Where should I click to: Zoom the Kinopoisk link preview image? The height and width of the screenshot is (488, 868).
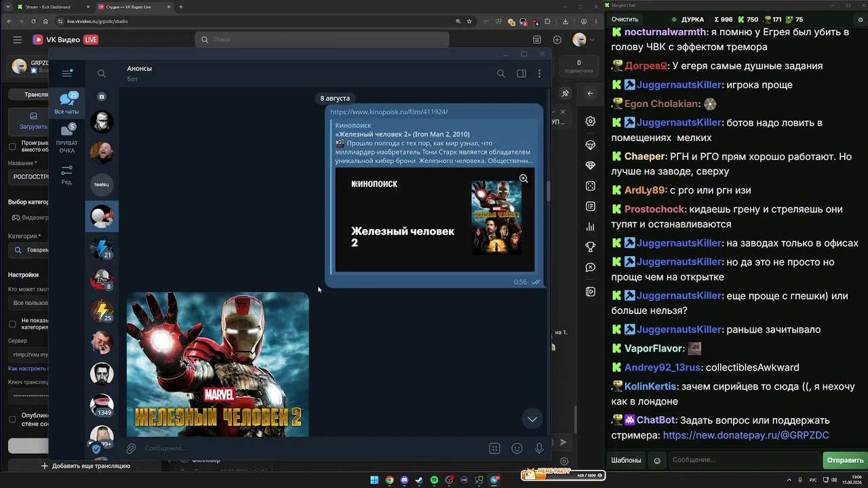click(524, 178)
